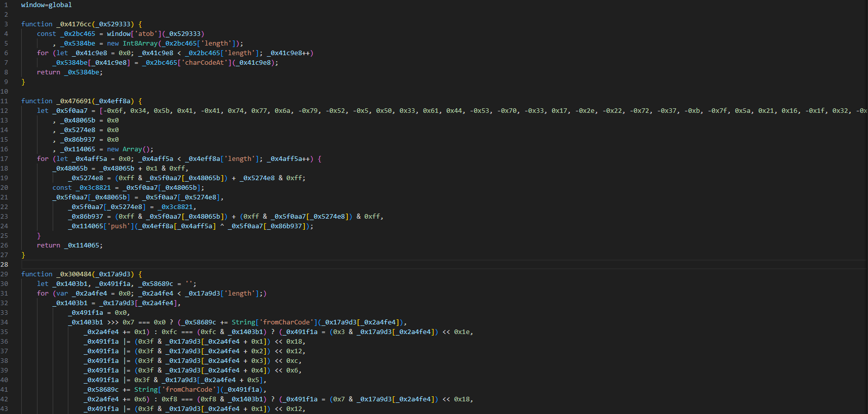Image resolution: width=868 pixels, height=414 pixels.
Task: Click variable _0x5274e8 declared on line 14
Action: (77, 130)
